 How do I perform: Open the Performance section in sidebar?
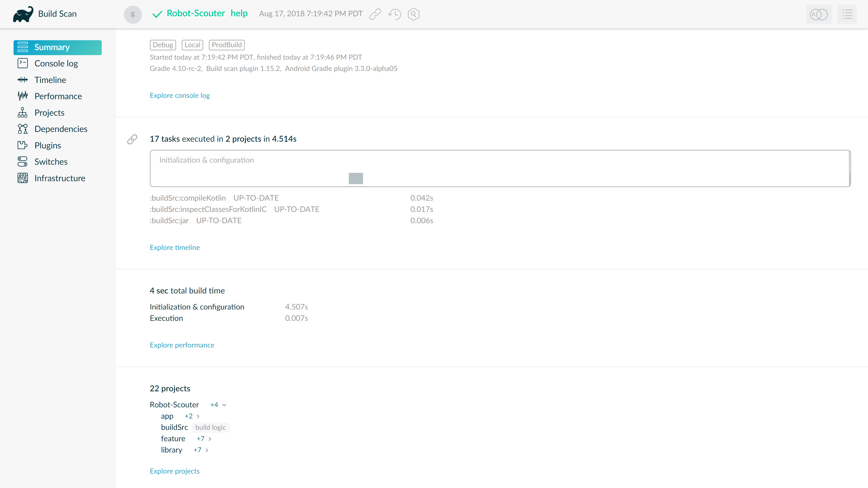pos(58,96)
